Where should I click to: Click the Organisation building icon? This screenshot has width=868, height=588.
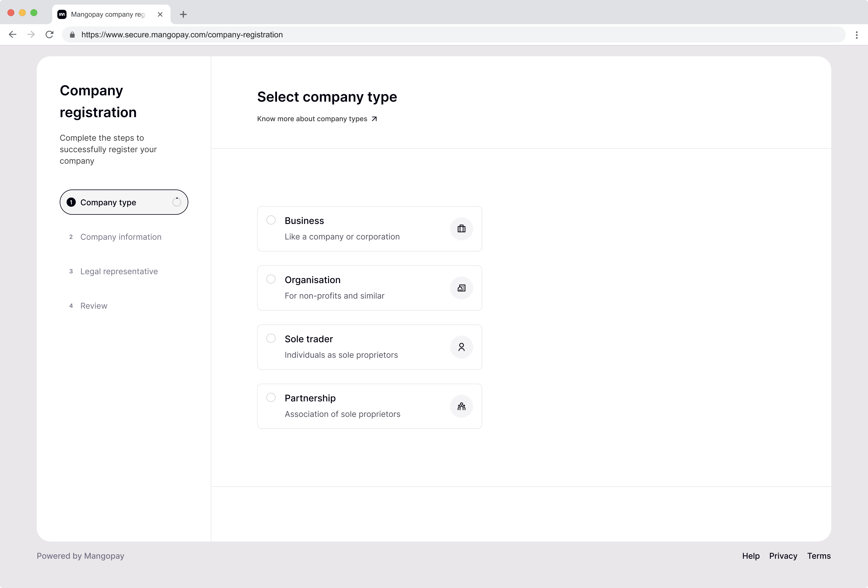461,288
